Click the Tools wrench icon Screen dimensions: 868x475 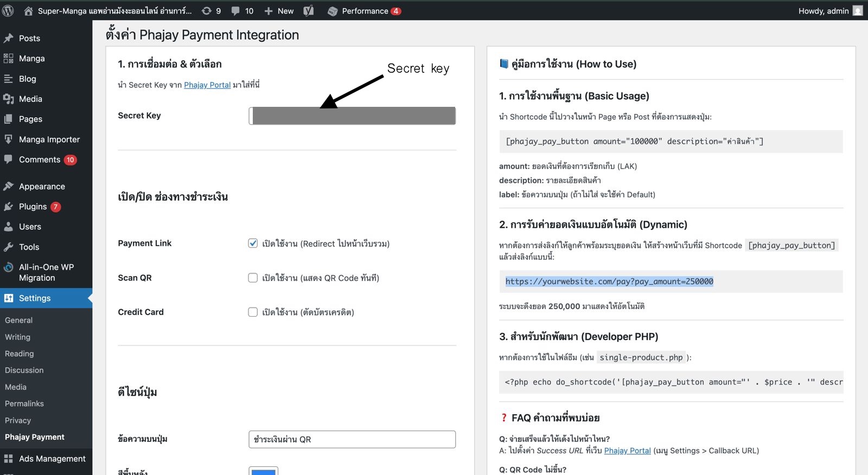point(8,247)
